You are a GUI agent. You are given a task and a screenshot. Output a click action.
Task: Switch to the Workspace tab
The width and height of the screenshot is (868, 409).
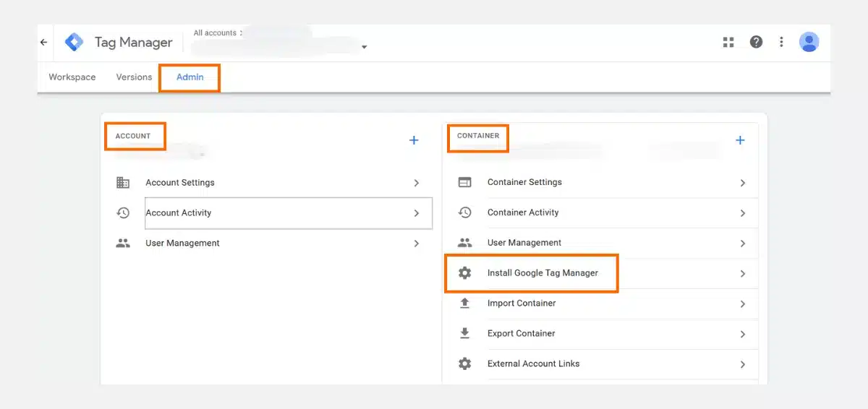point(72,77)
